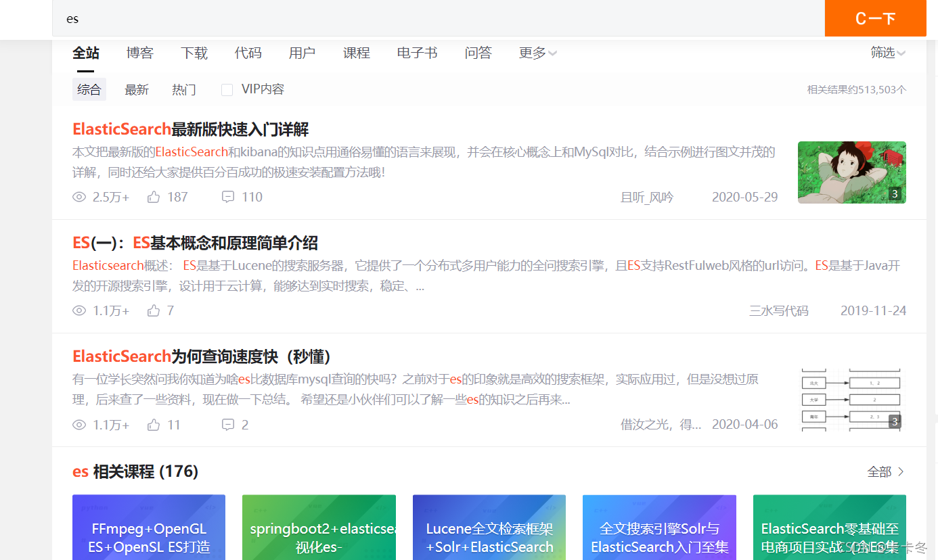Focus the search box containing 'es'
The height and width of the screenshot is (560, 938).
[439, 18]
